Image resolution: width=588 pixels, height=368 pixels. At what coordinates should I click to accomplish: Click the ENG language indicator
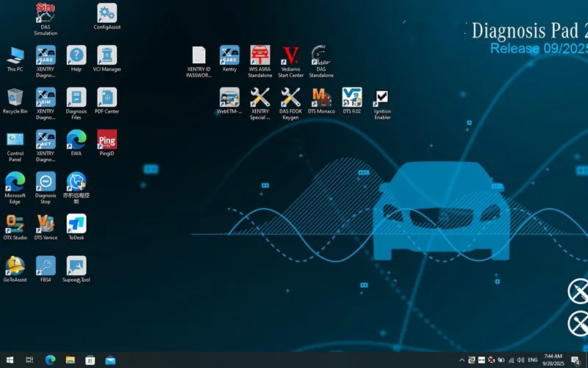(x=532, y=360)
